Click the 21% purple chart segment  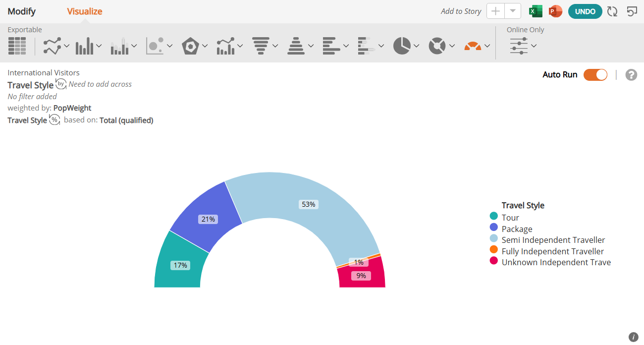point(207,218)
